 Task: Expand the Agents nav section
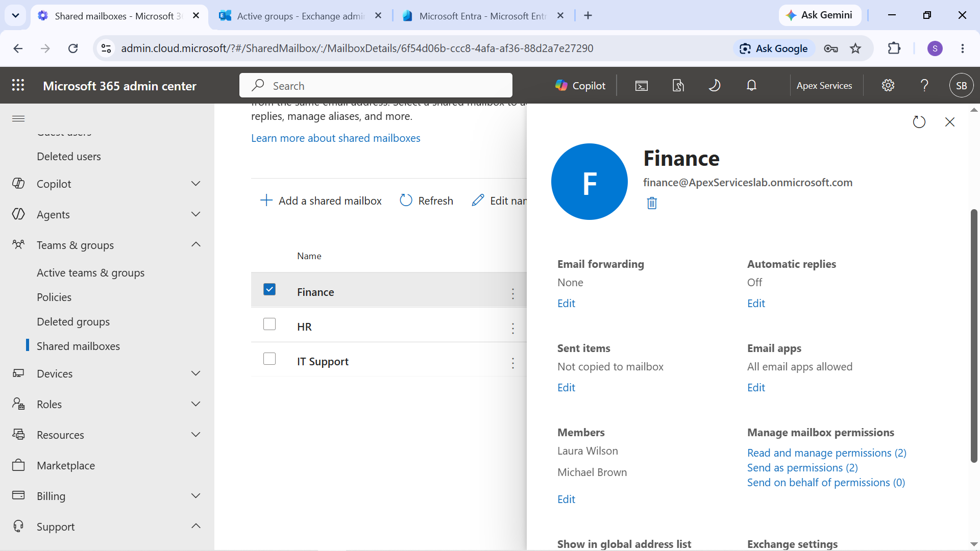[x=195, y=214]
